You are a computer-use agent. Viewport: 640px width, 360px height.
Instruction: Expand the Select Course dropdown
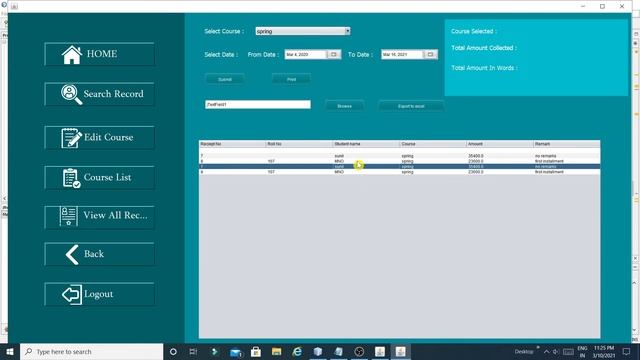click(347, 31)
